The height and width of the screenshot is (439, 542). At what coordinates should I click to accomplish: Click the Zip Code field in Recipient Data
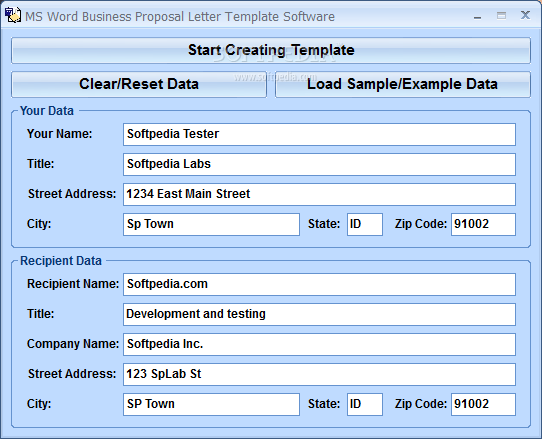pyautogui.click(x=483, y=404)
